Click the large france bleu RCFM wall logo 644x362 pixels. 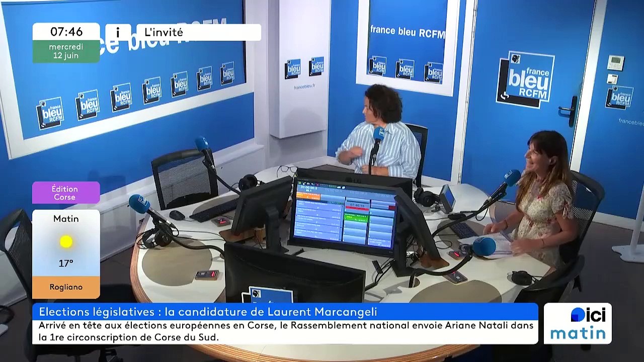[x=525, y=79]
